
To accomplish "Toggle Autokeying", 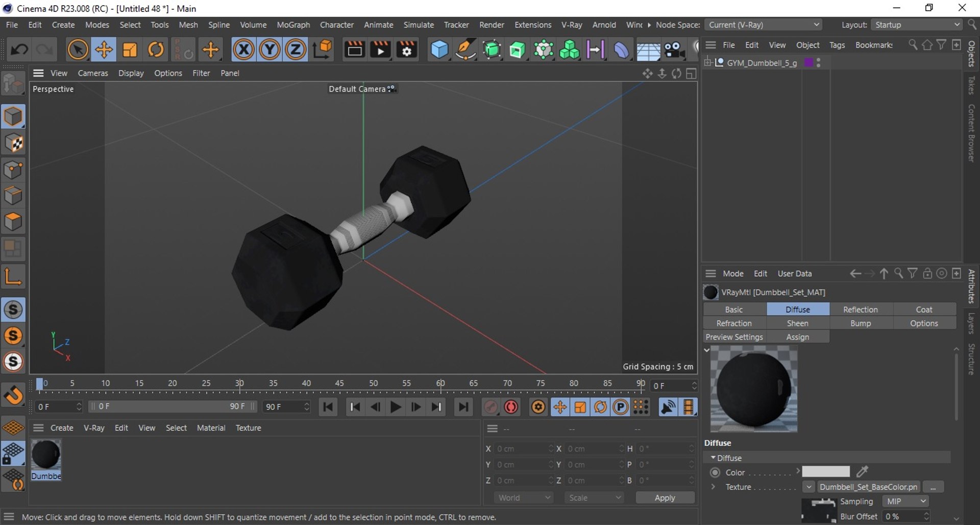I will click(511, 407).
